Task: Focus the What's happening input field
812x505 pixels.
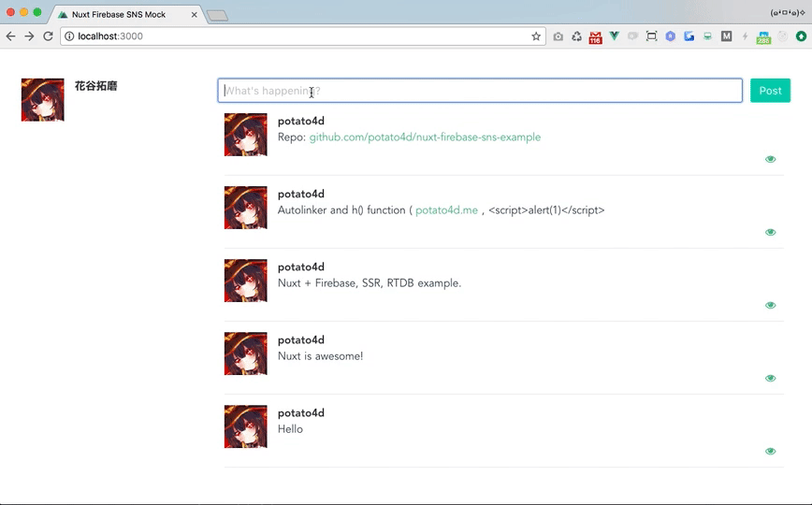Action: click(x=480, y=91)
